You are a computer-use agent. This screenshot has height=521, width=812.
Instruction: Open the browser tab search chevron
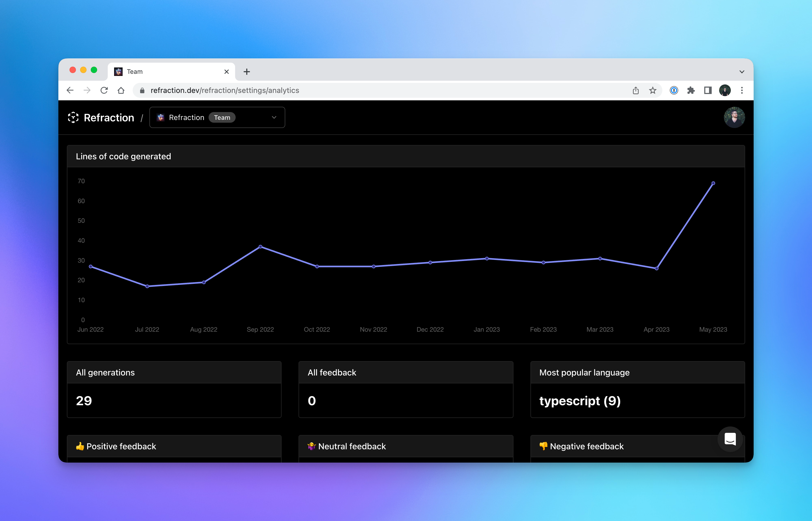click(742, 71)
